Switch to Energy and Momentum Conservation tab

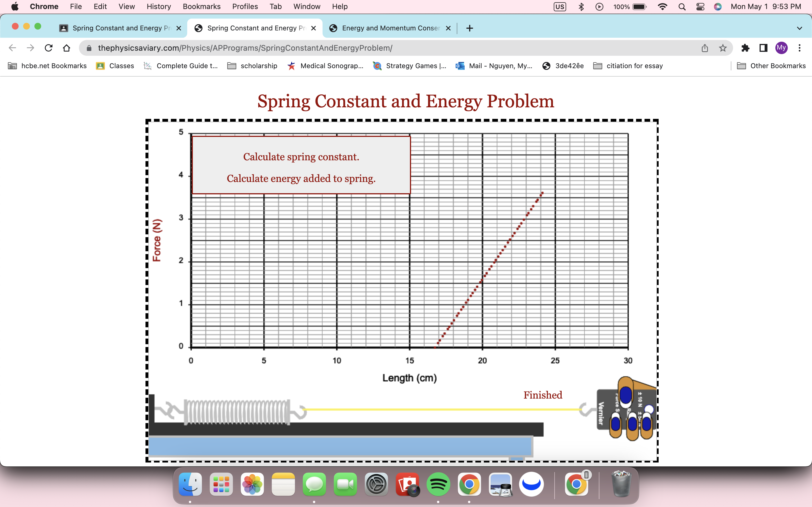click(x=390, y=28)
